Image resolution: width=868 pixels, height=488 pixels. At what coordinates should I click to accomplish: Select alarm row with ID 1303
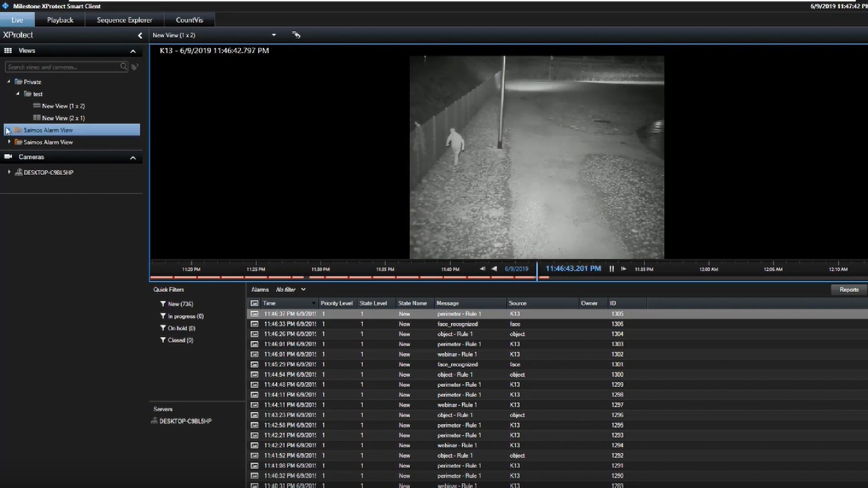[557, 344]
